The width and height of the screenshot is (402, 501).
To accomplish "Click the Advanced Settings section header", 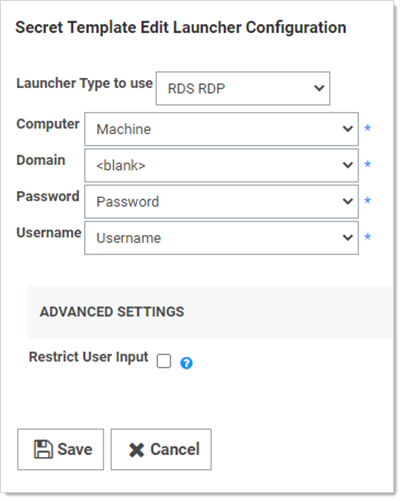I will tap(112, 312).
